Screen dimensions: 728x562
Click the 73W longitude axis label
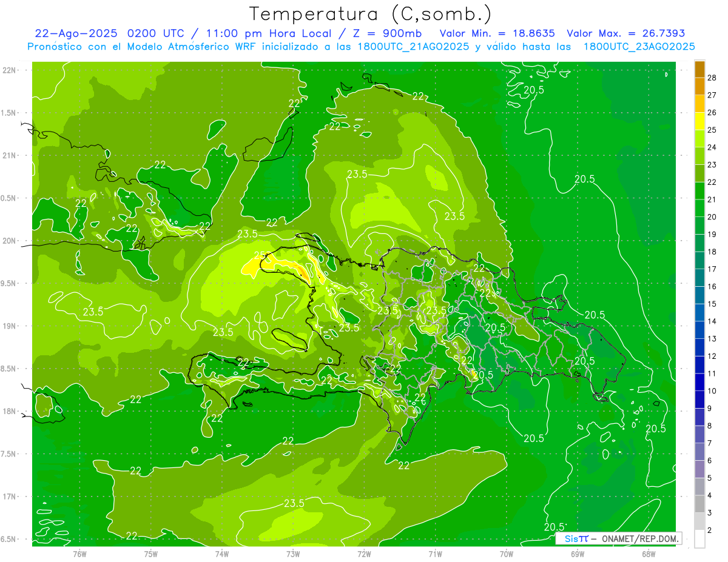[293, 554]
